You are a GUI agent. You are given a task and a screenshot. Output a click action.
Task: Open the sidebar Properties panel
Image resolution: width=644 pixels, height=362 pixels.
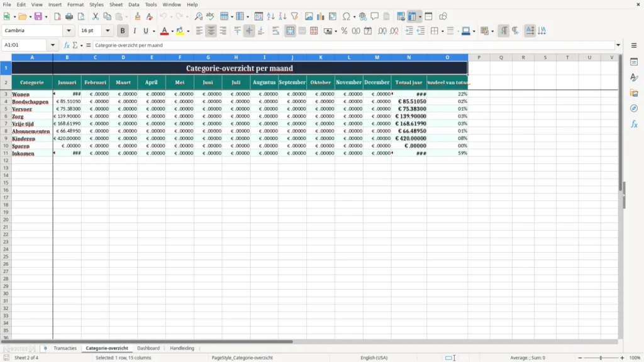634,62
